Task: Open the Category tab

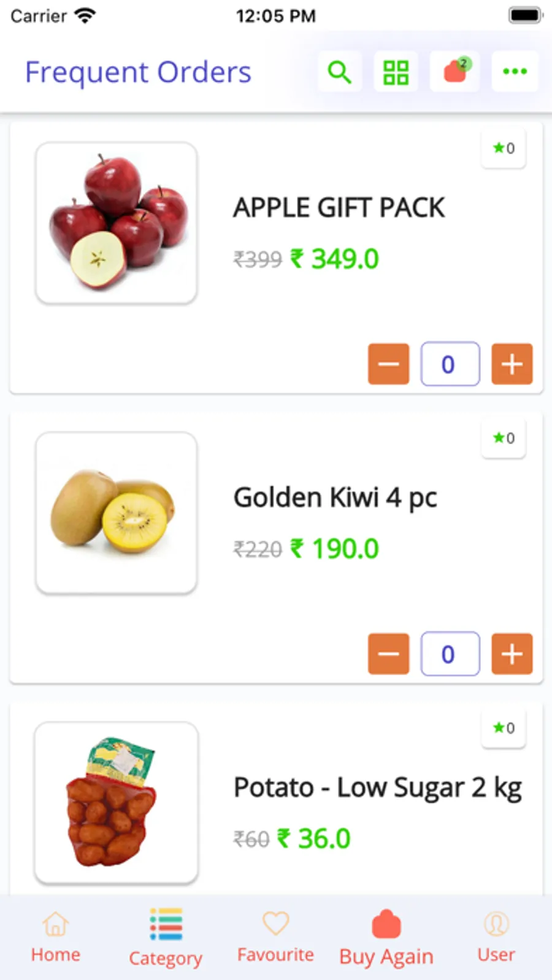Action: click(x=166, y=937)
